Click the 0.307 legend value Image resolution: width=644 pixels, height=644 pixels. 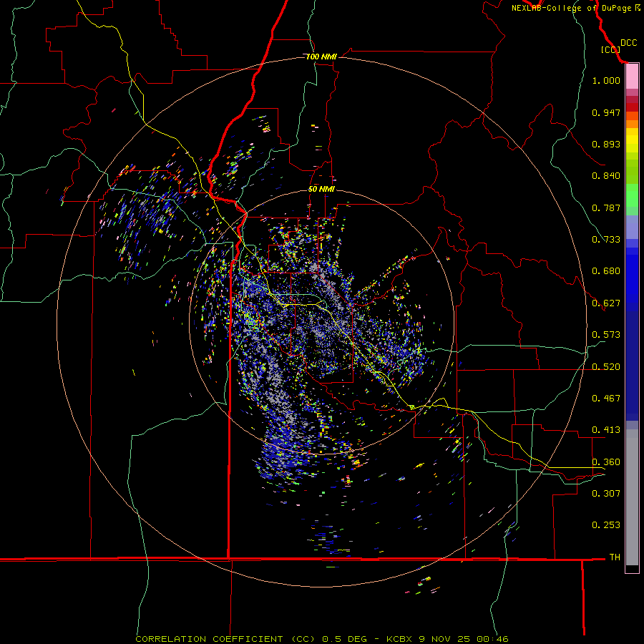[x=606, y=493]
